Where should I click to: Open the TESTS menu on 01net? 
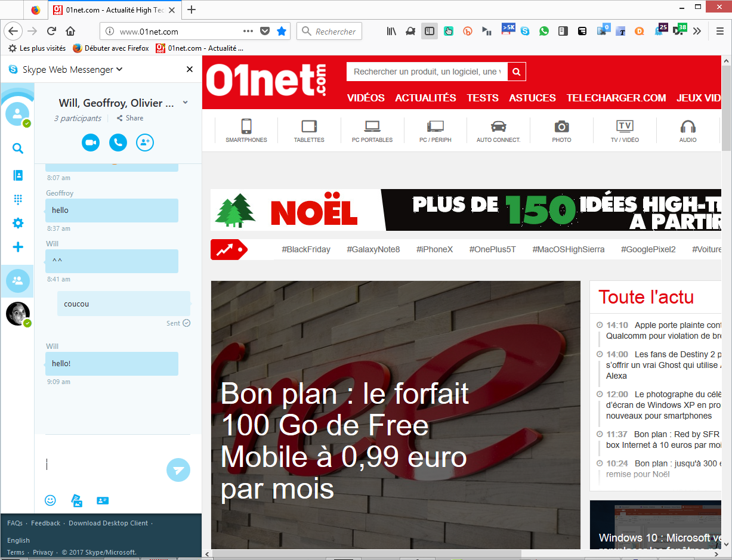pyautogui.click(x=483, y=98)
